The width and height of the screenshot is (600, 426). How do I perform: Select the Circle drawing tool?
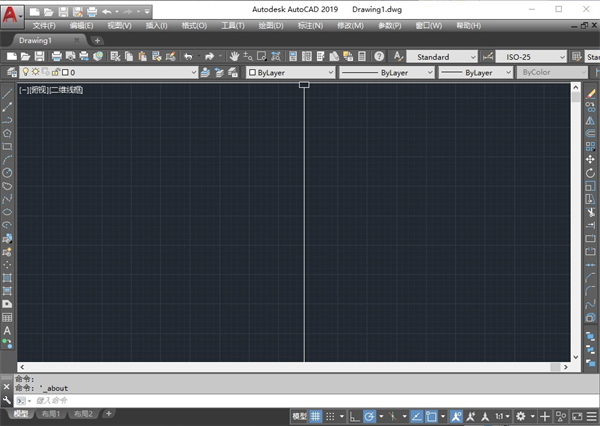[8, 172]
